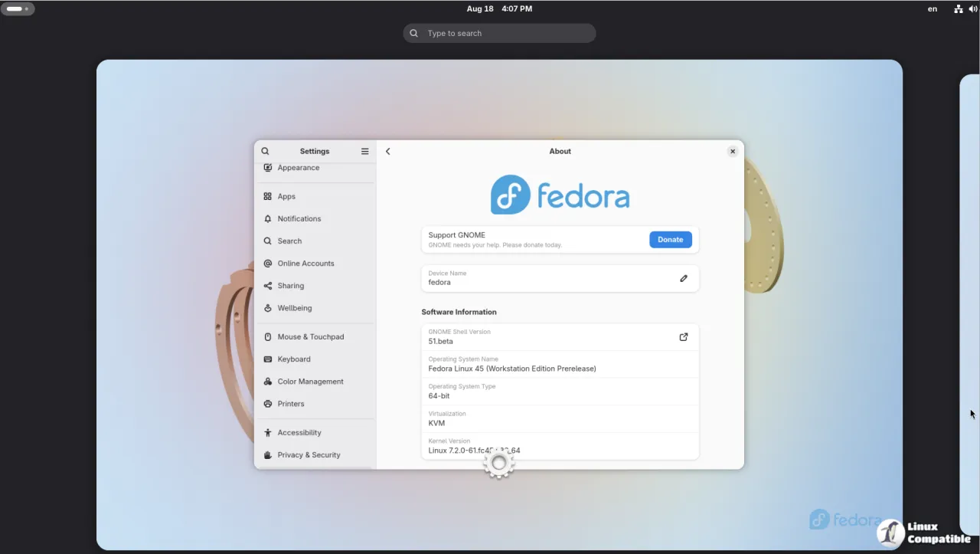Screen dimensions: 980x554
Task: Click 'Fedora Linux 45 (Workstation Edition Prerelease)' text
Action: coord(512,369)
